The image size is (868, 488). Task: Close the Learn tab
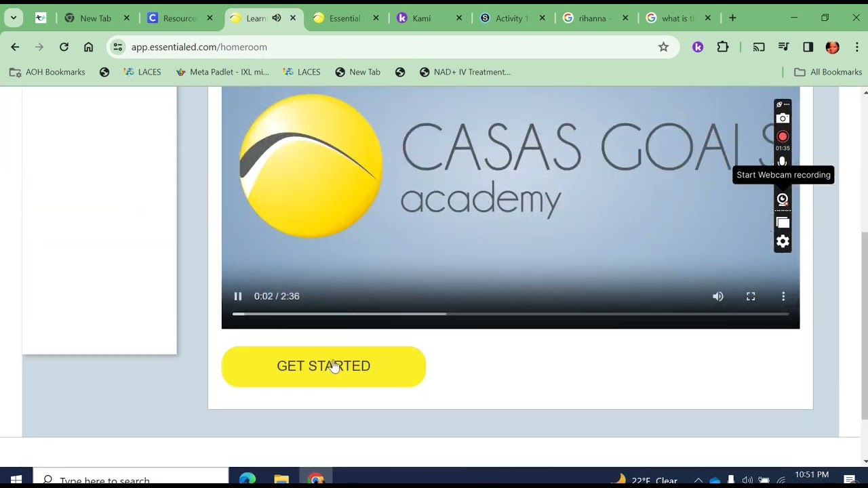(x=293, y=18)
